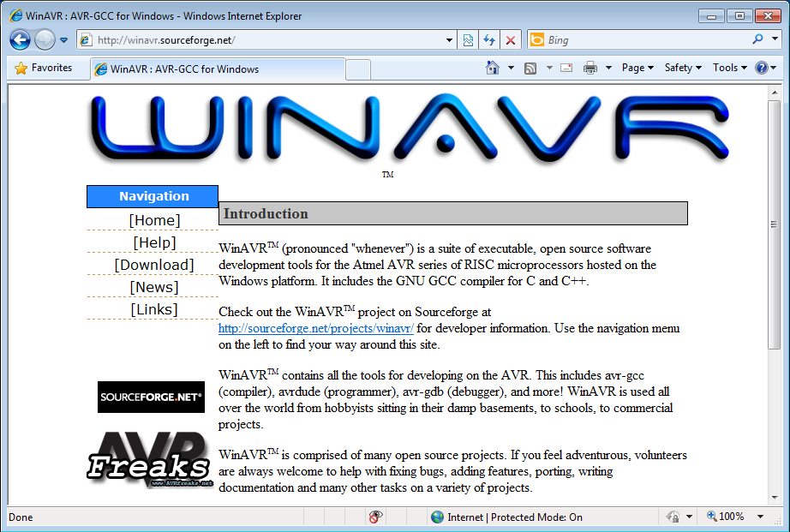Click the Back navigation arrow
Screen dimensions: 790x532
[x=20, y=39]
